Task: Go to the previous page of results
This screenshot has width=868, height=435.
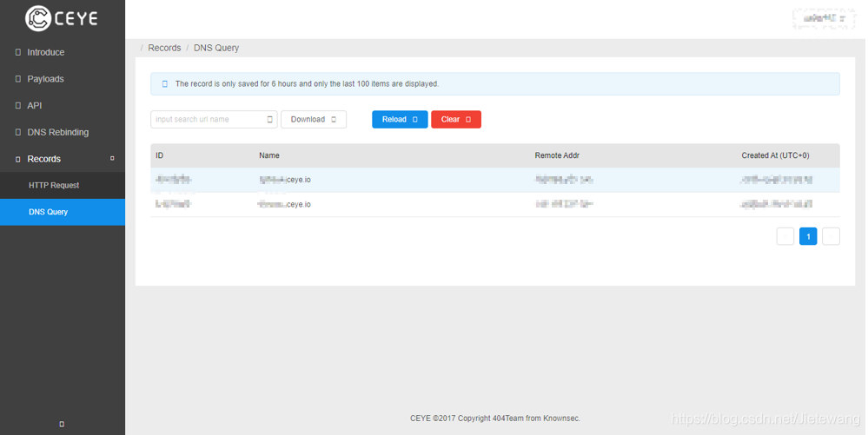Action: (785, 236)
